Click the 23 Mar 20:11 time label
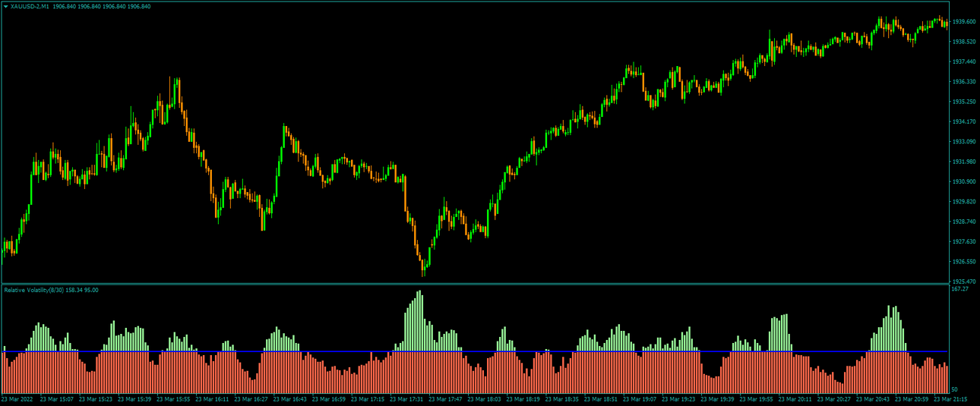This screenshot has width=980, height=406. pos(794,399)
